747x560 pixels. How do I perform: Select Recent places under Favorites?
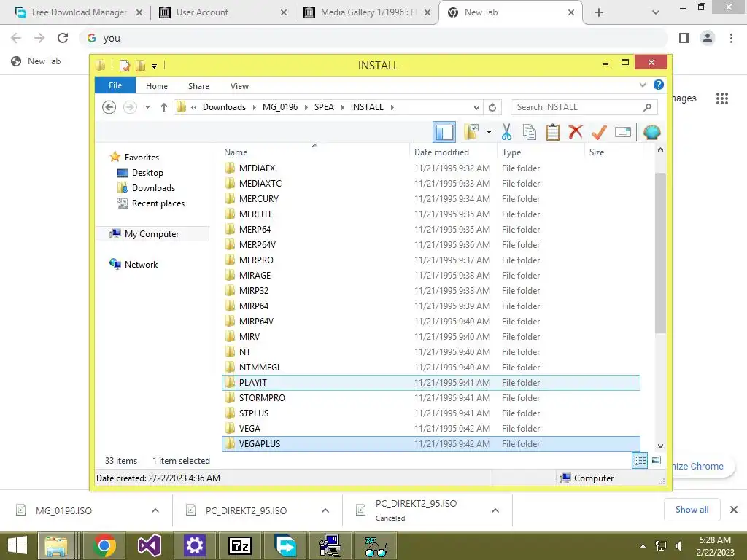click(x=158, y=203)
